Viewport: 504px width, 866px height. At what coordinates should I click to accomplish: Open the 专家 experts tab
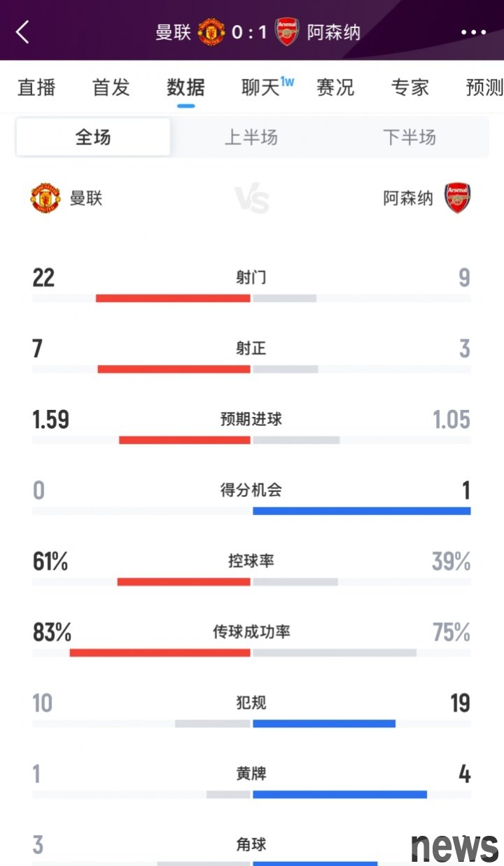click(409, 88)
